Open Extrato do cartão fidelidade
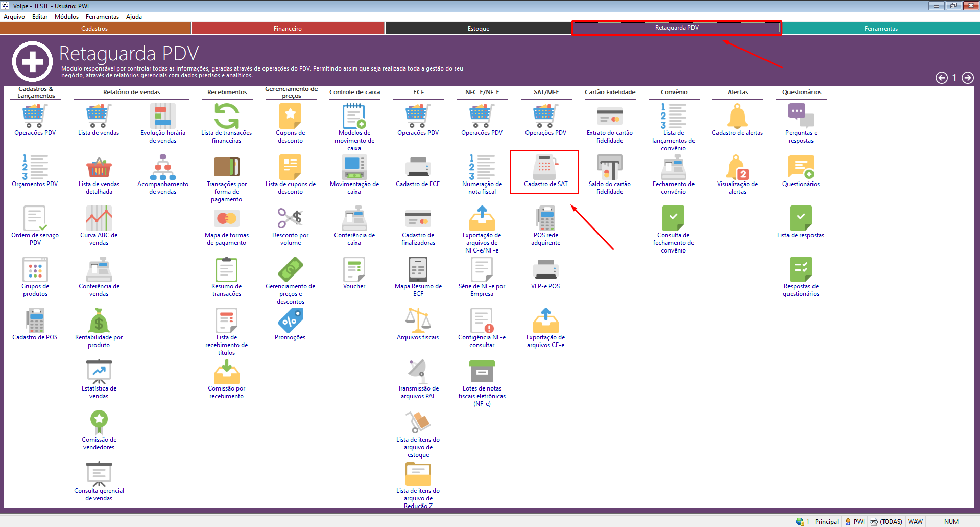 [610, 124]
